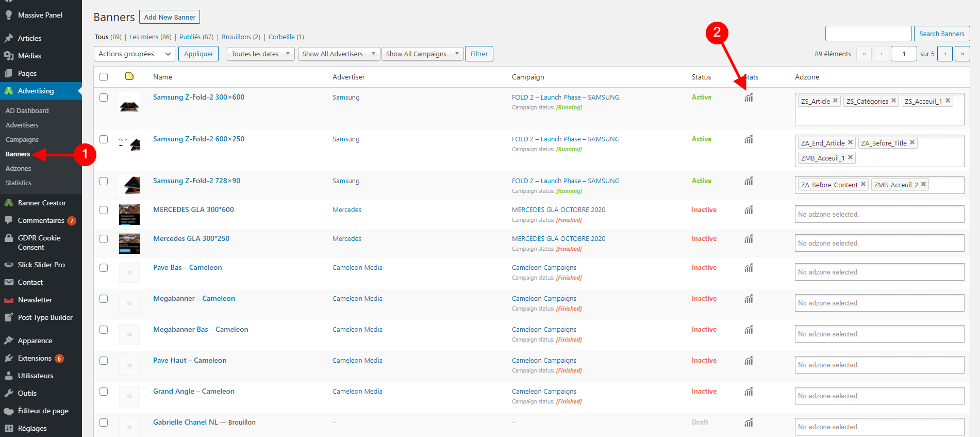980x437 pixels.
Task: Check the Samsung Z-Fold-2 300×600 row
Action: click(x=104, y=98)
